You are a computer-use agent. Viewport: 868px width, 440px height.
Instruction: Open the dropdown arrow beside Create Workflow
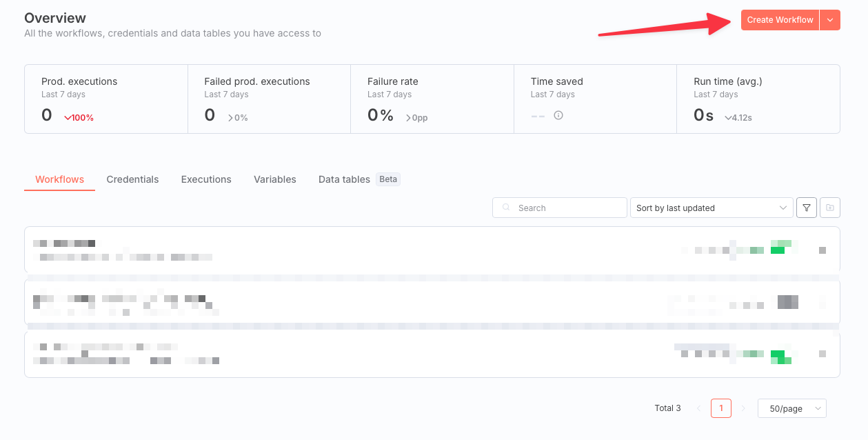click(830, 20)
